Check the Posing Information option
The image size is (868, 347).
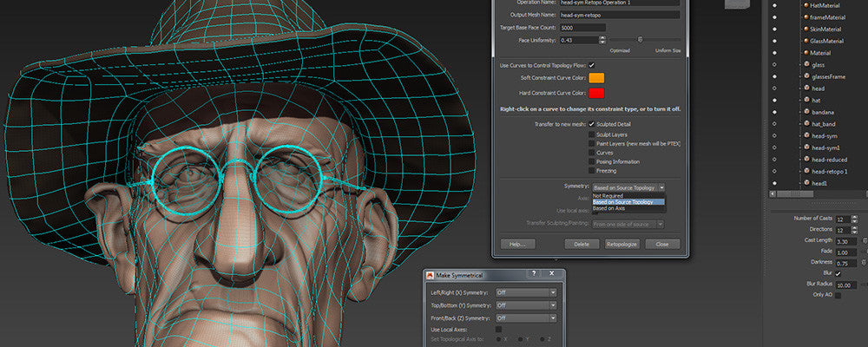coord(592,161)
